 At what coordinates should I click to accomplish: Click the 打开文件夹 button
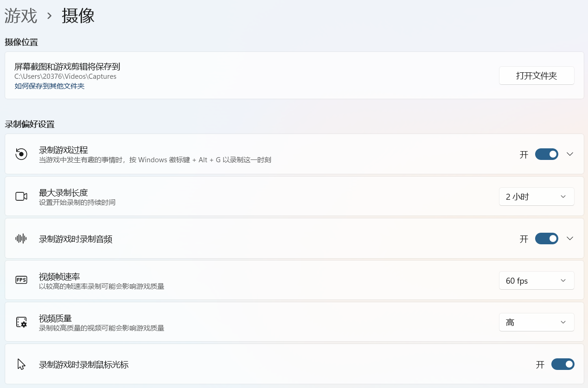point(537,76)
